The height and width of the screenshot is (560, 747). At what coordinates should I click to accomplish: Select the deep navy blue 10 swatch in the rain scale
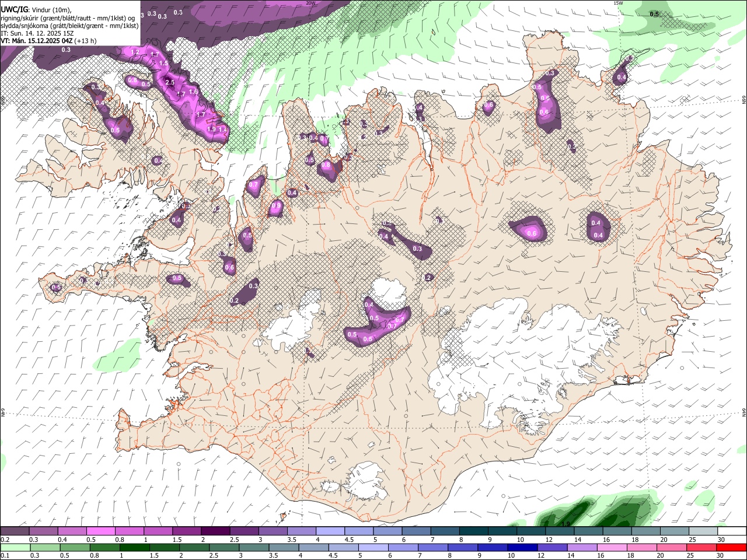tap(522, 548)
